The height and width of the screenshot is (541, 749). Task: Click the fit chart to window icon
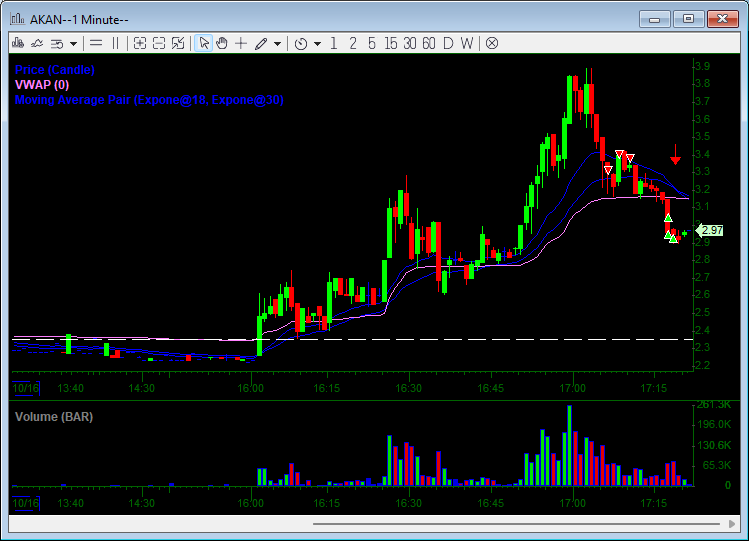(x=178, y=43)
